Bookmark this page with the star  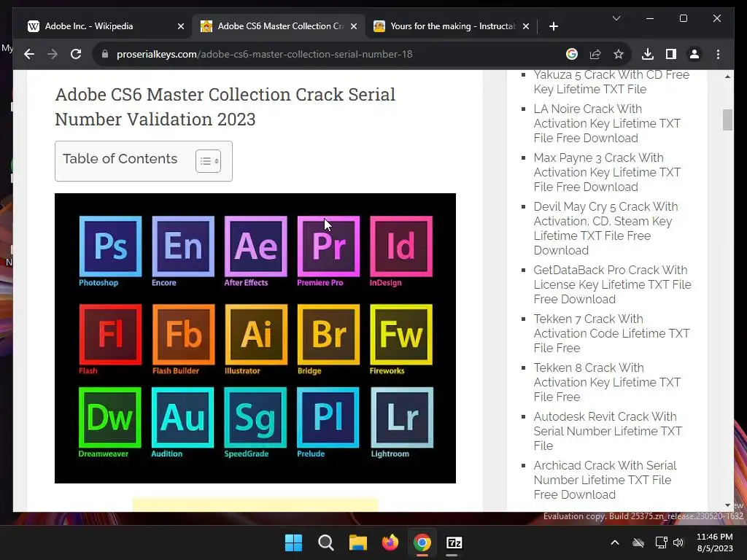click(619, 54)
